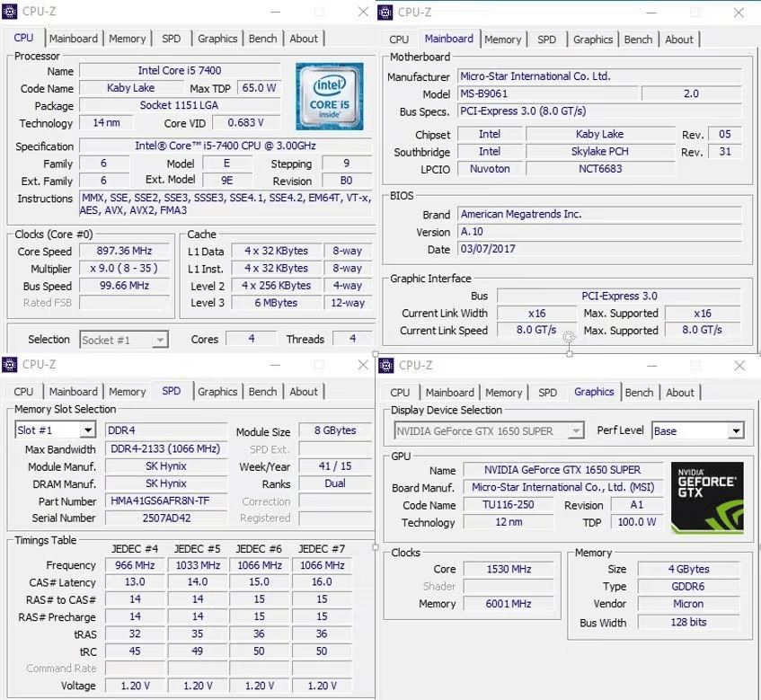Image resolution: width=761 pixels, height=700 pixels.
Task: Click the NVIDIA GeForce GTX logo
Action: click(x=707, y=498)
